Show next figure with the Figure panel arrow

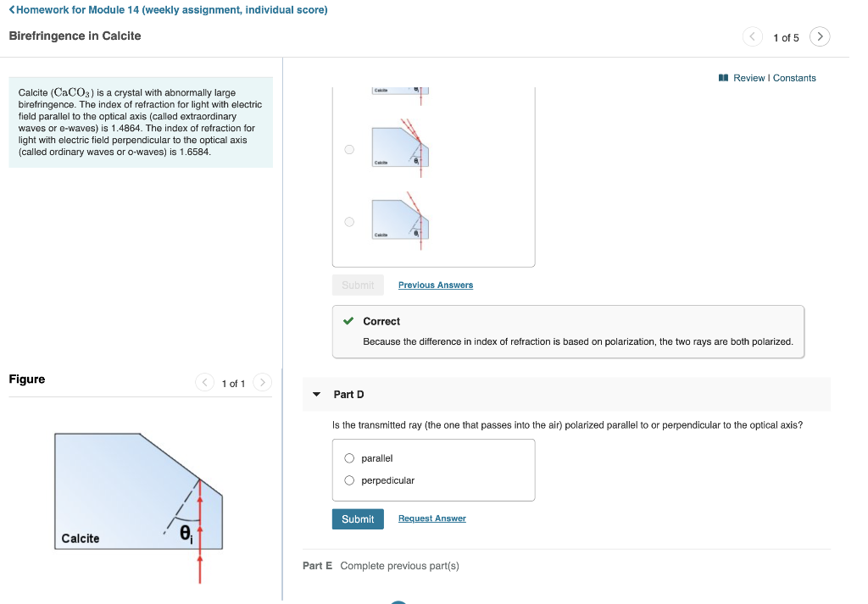263,382
